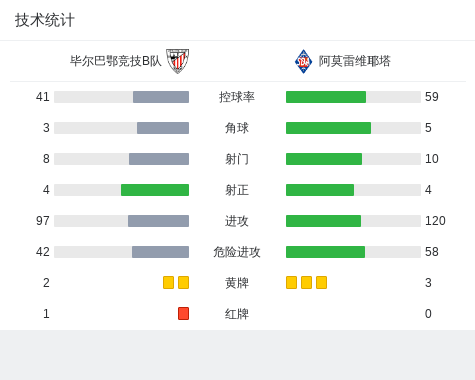Click the red card icon

(x=183, y=314)
